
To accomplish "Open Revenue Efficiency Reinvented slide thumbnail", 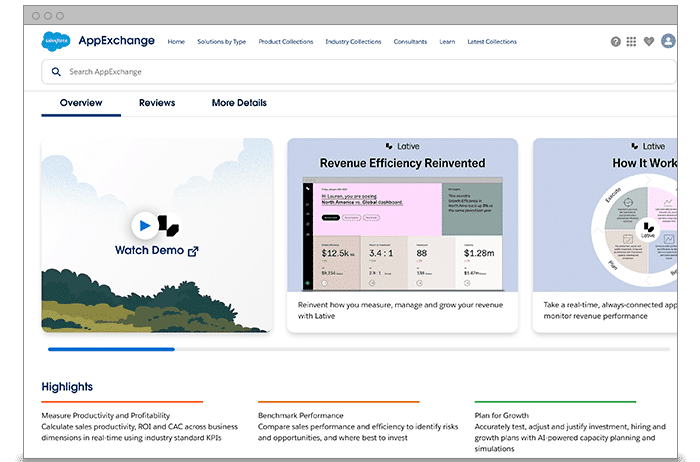I will click(x=402, y=234).
